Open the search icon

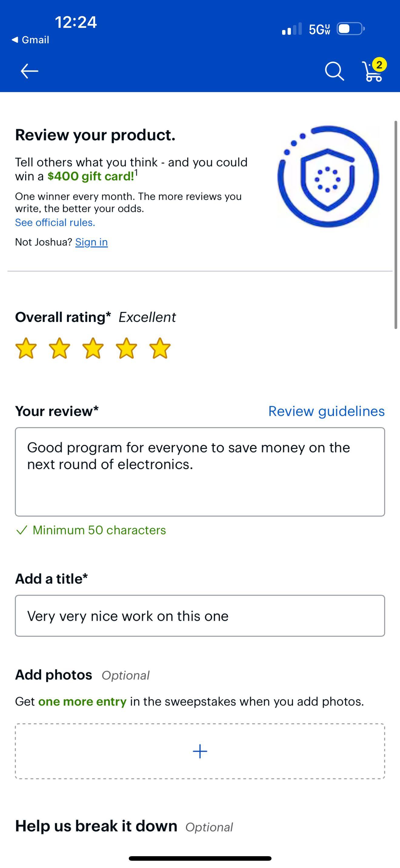click(334, 71)
